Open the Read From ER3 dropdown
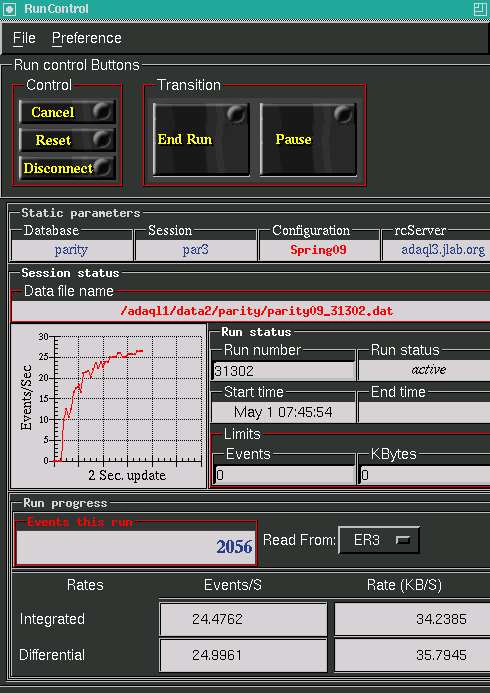The width and height of the screenshot is (490, 693). point(379,540)
